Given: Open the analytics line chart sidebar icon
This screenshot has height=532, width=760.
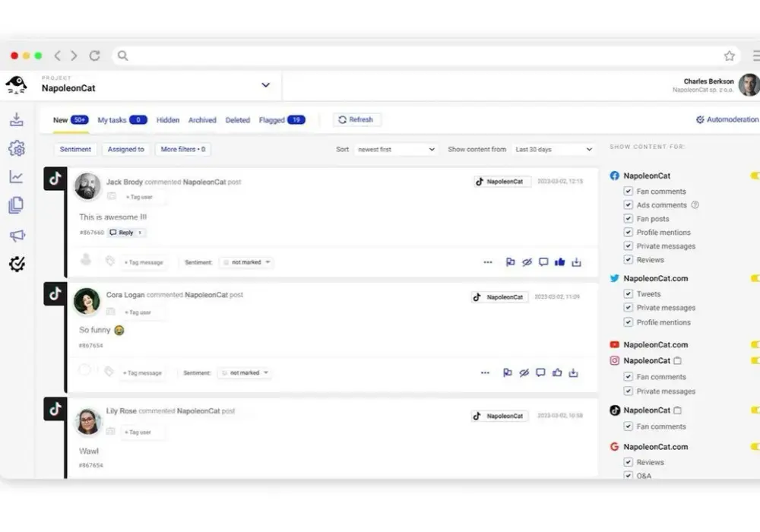Looking at the screenshot, I should pos(17,177).
